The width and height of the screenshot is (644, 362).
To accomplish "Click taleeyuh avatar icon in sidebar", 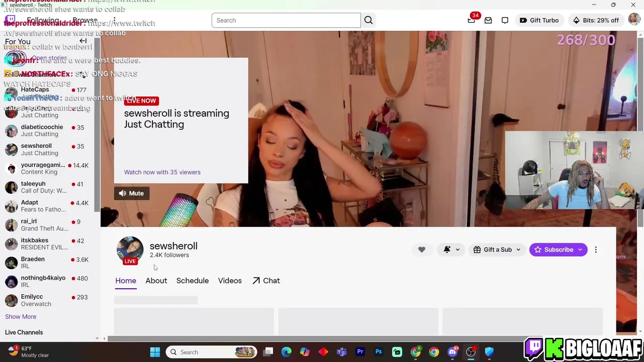I will click(11, 187).
